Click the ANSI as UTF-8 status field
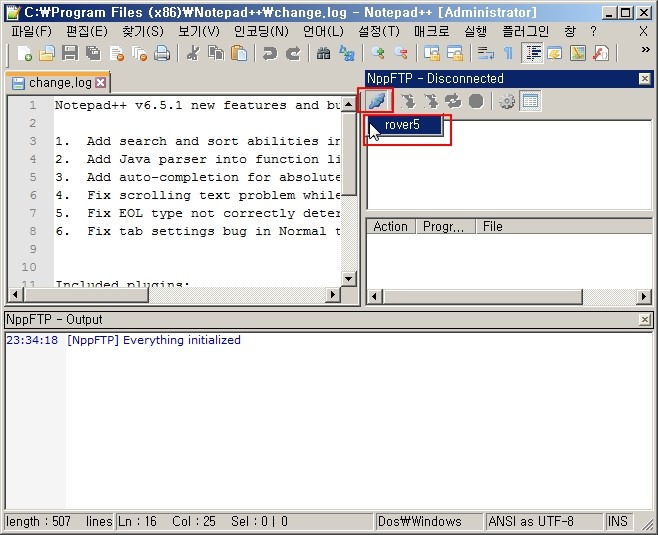 click(x=544, y=522)
